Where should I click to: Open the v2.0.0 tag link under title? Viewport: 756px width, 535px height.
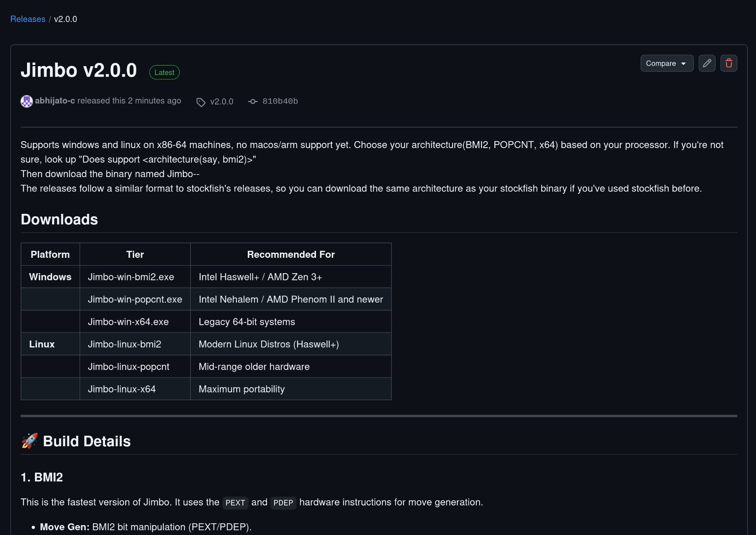[x=222, y=102]
